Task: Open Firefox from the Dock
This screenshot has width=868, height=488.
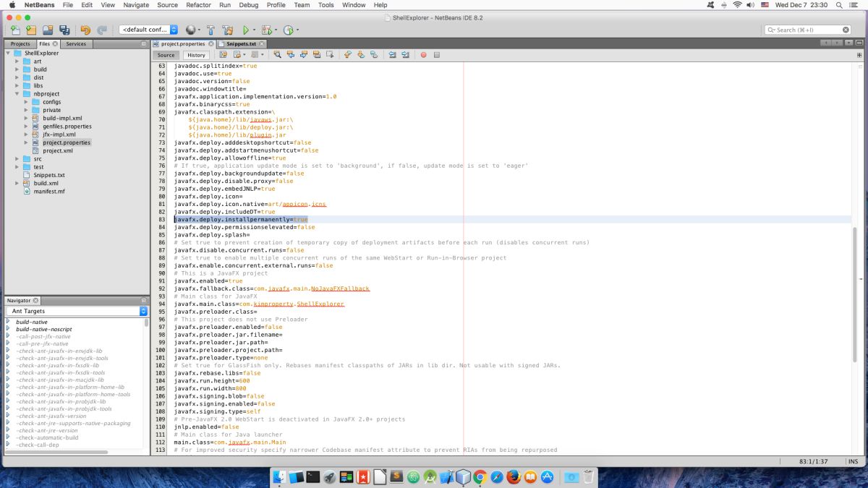Action: click(x=513, y=476)
